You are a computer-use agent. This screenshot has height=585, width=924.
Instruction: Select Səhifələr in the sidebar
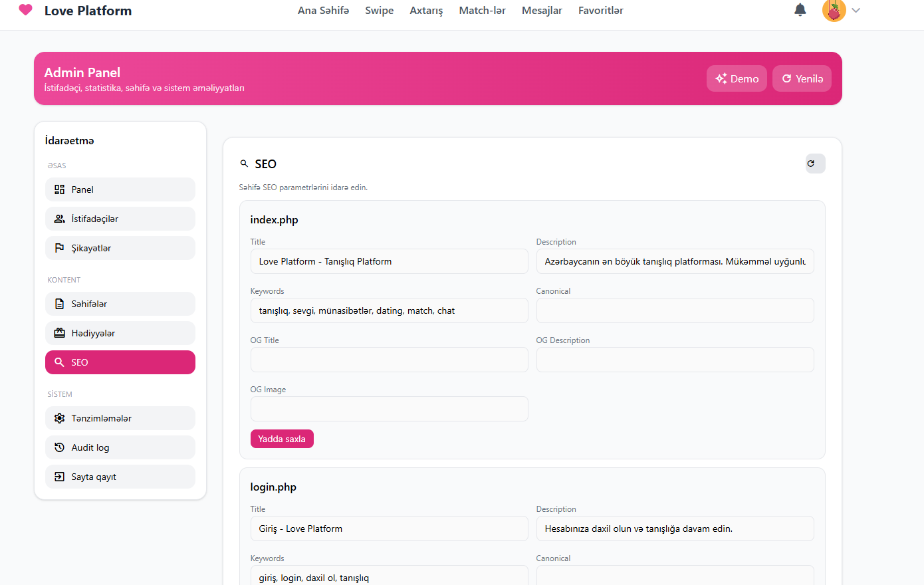tap(120, 304)
